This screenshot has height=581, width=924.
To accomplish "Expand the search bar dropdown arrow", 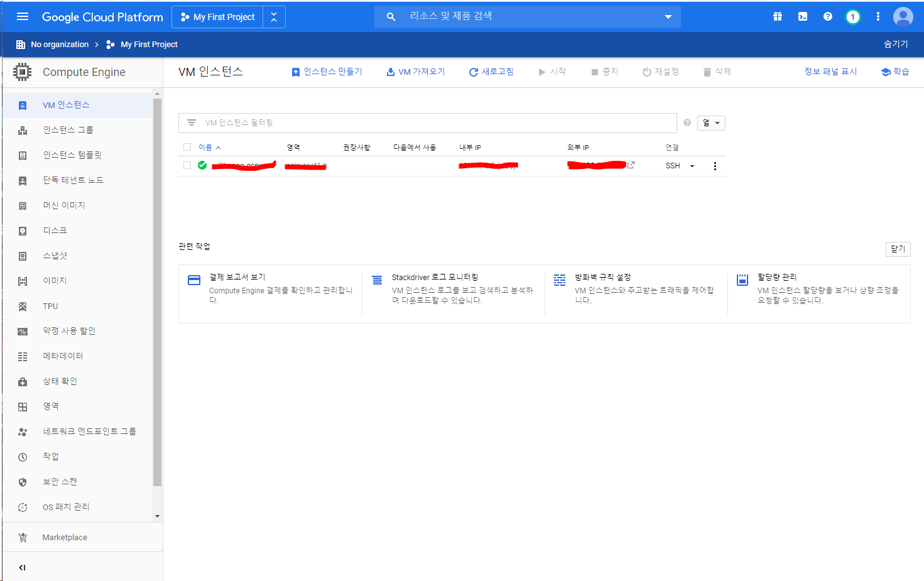I will tap(668, 17).
